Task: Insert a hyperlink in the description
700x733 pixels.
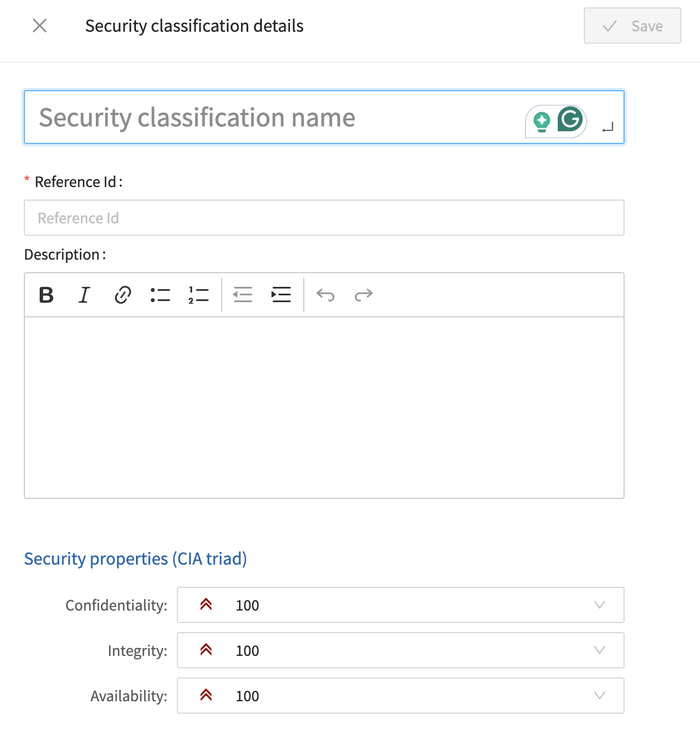Action: point(122,294)
